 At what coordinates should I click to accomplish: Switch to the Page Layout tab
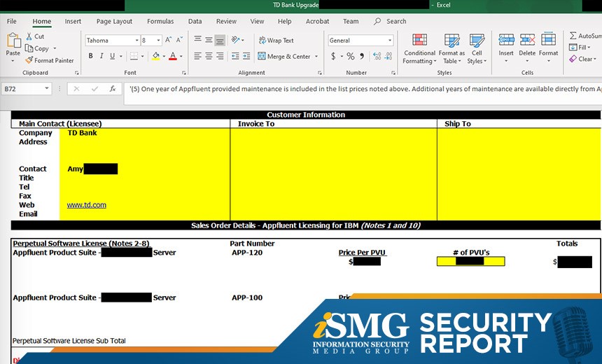[x=114, y=22]
